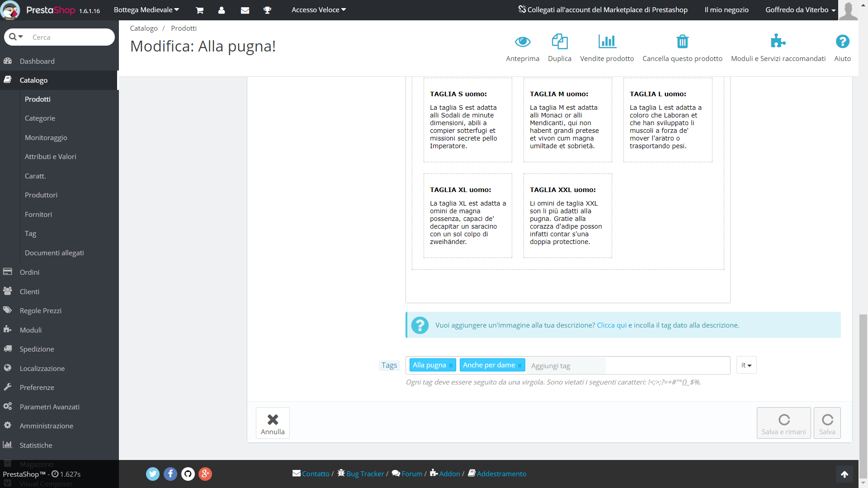Click the Annulla button

point(273,423)
